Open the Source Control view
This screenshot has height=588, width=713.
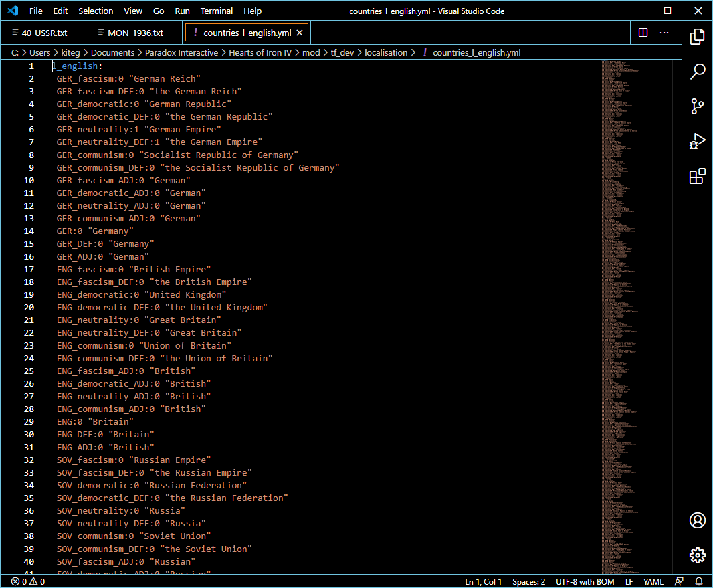coord(697,106)
